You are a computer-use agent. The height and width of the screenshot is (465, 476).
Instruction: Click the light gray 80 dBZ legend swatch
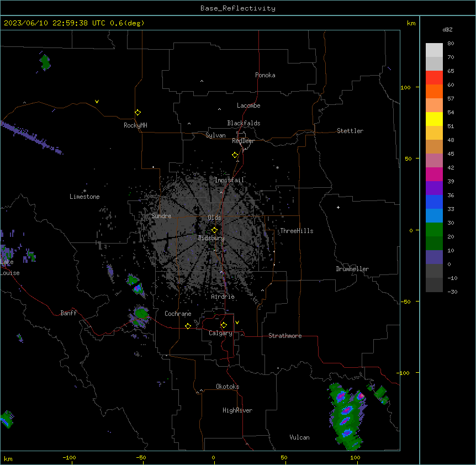pyautogui.click(x=434, y=50)
